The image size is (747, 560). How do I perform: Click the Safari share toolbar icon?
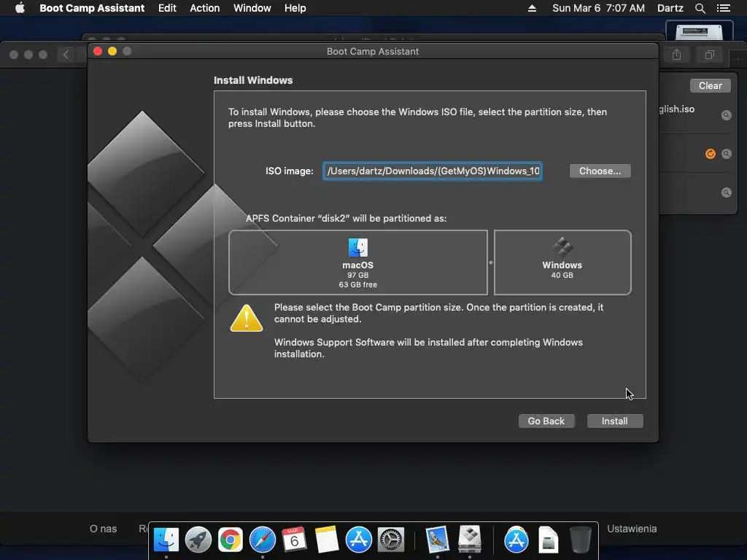[676, 55]
